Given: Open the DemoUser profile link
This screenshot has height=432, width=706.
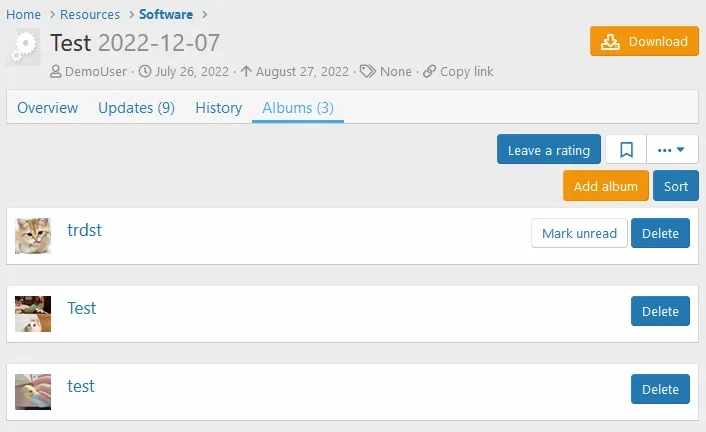Looking at the screenshot, I should 95,71.
